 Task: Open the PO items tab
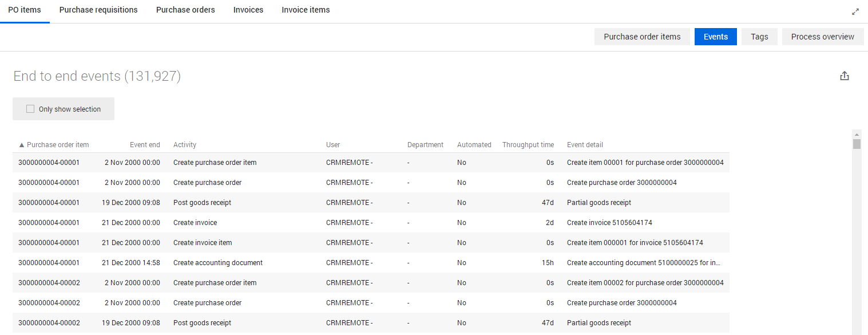[25, 10]
